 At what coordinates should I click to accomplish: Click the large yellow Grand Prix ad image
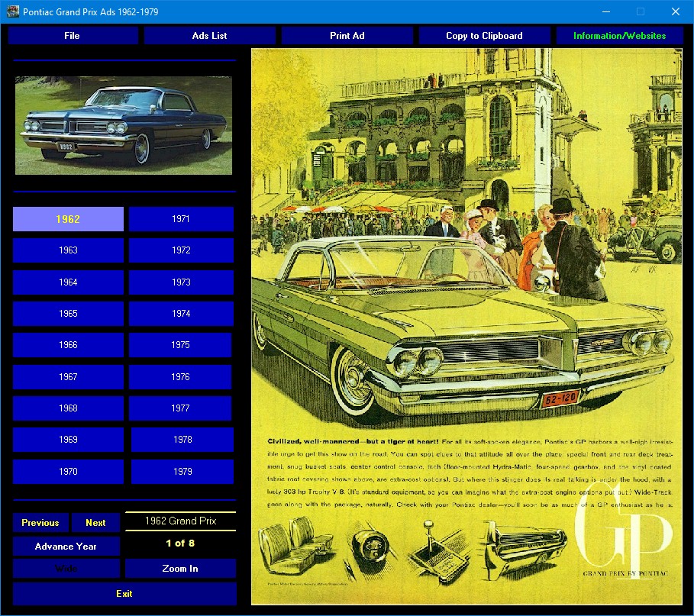(466, 327)
